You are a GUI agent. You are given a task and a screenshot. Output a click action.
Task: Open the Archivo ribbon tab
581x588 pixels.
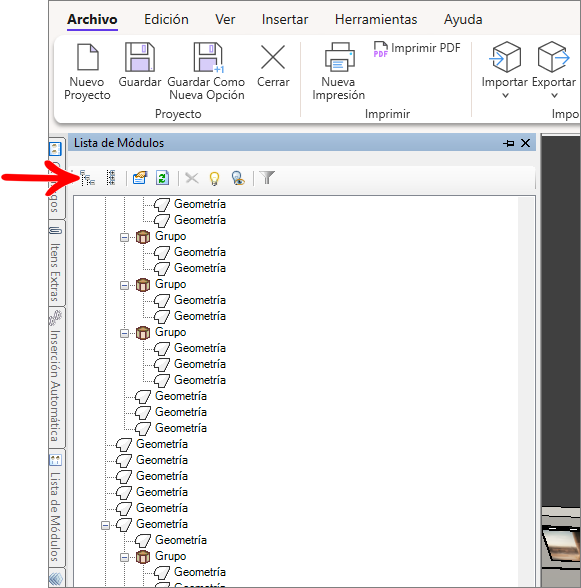pyautogui.click(x=92, y=19)
